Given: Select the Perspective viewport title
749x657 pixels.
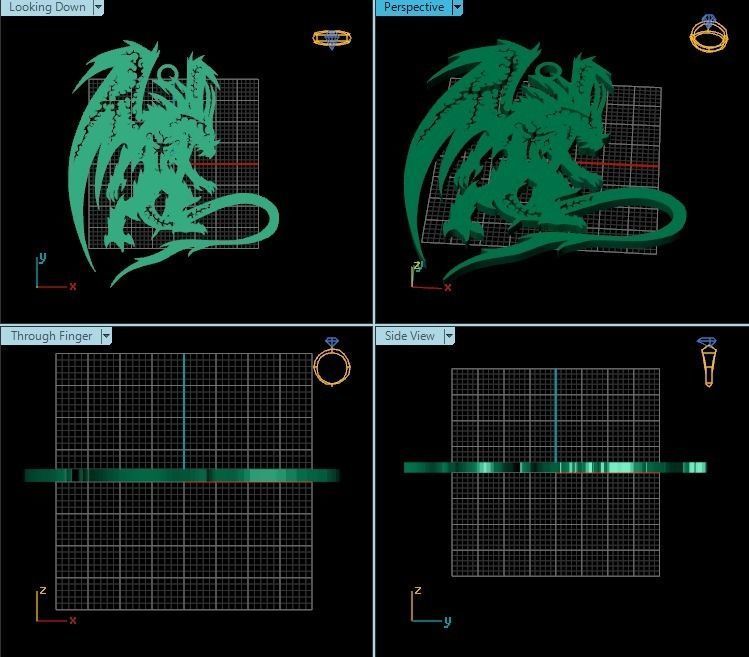Looking at the screenshot, I should (414, 7).
